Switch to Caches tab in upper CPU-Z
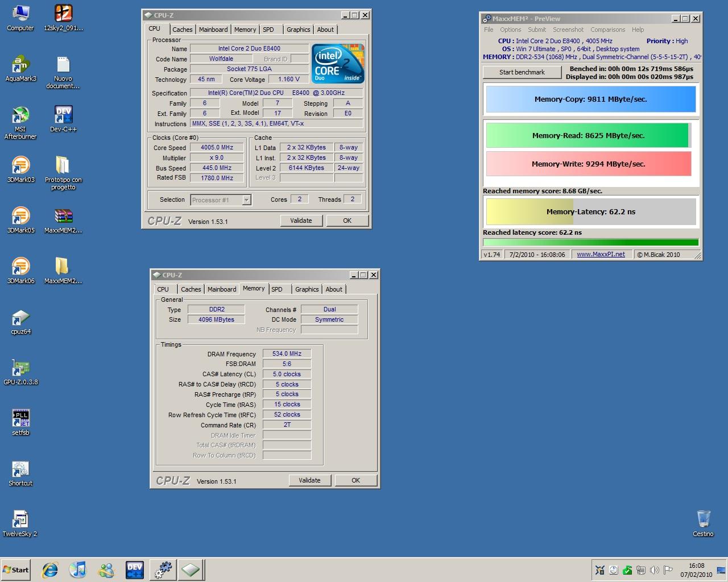Image resolution: width=728 pixels, height=582 pixels. [183, 30]
